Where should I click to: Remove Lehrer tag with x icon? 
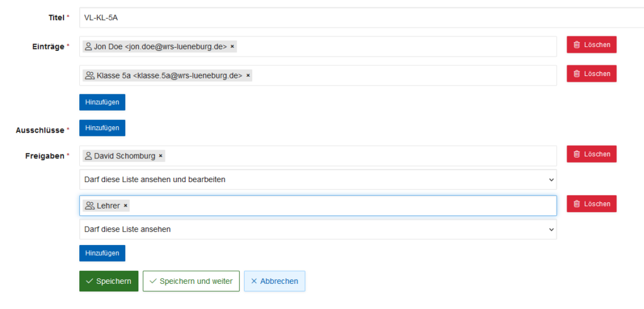(125, 206)
